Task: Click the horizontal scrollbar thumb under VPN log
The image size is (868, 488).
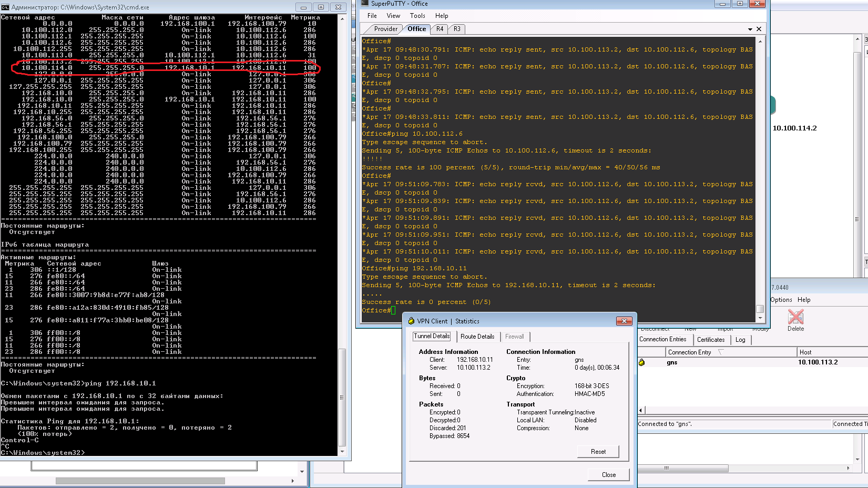Action: [683, 468]
